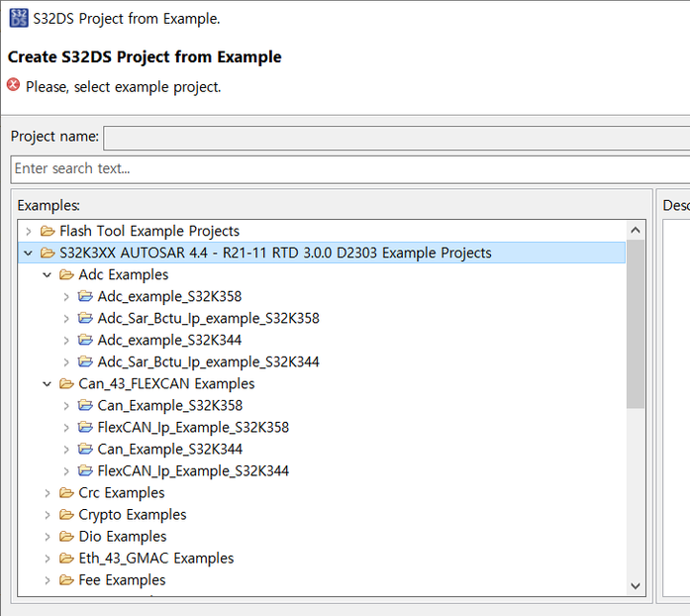Click the Adc_Sar_Bctu_Ip_example_S32K344 project icon
Viewport: 690px width, 616px height.
tap(85, 361)
